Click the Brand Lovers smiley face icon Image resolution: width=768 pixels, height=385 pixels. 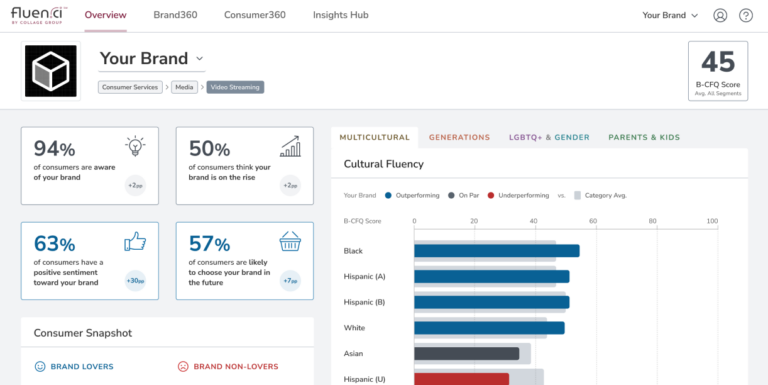click(x=40, y=366)
